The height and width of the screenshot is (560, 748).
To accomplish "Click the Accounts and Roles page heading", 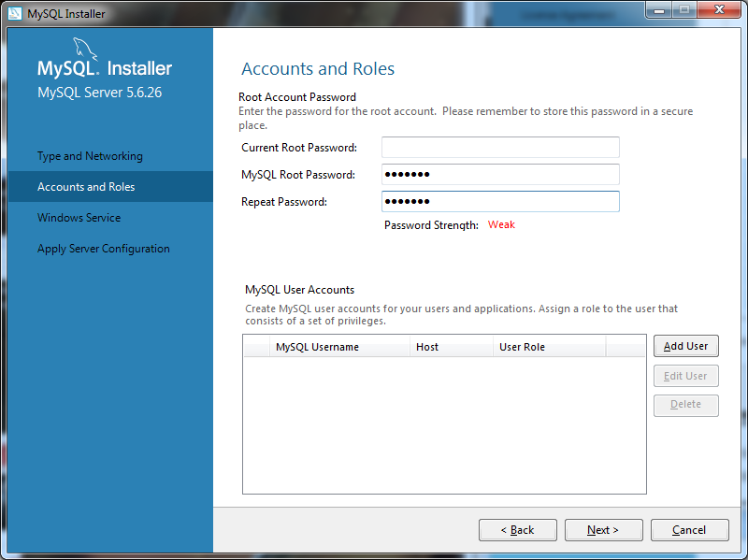I will tap(318, 68).
